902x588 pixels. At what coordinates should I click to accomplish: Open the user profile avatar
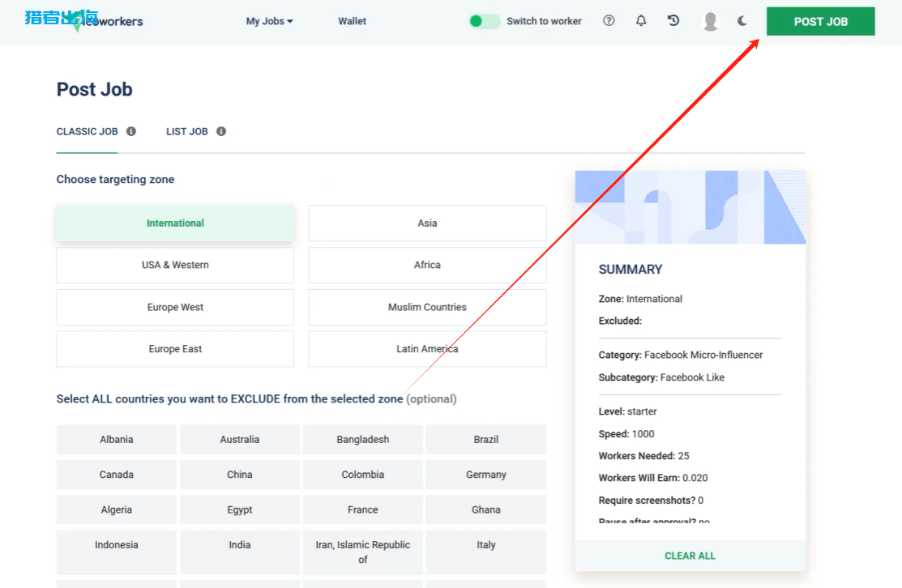pyautogui.click(x=710, y=22)
